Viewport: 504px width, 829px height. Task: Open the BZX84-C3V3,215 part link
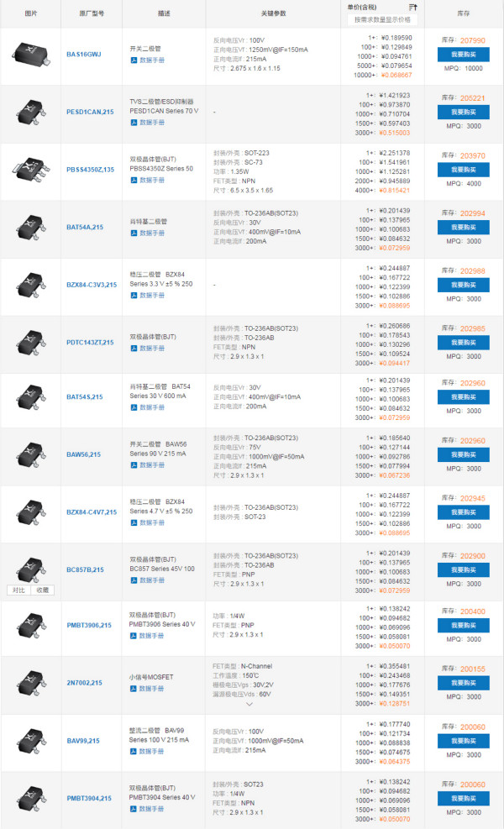point(92,285)
